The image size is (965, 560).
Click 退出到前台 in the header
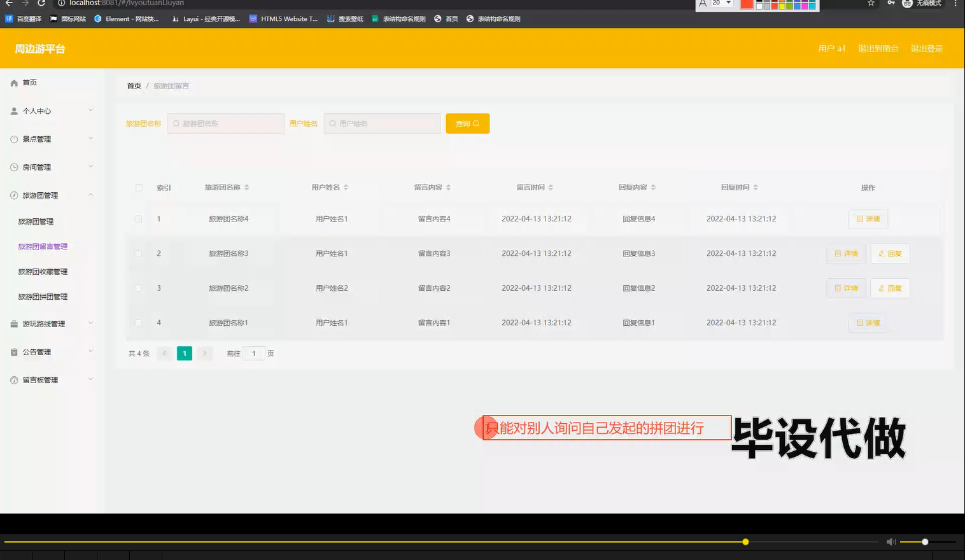tap(878, 48)
